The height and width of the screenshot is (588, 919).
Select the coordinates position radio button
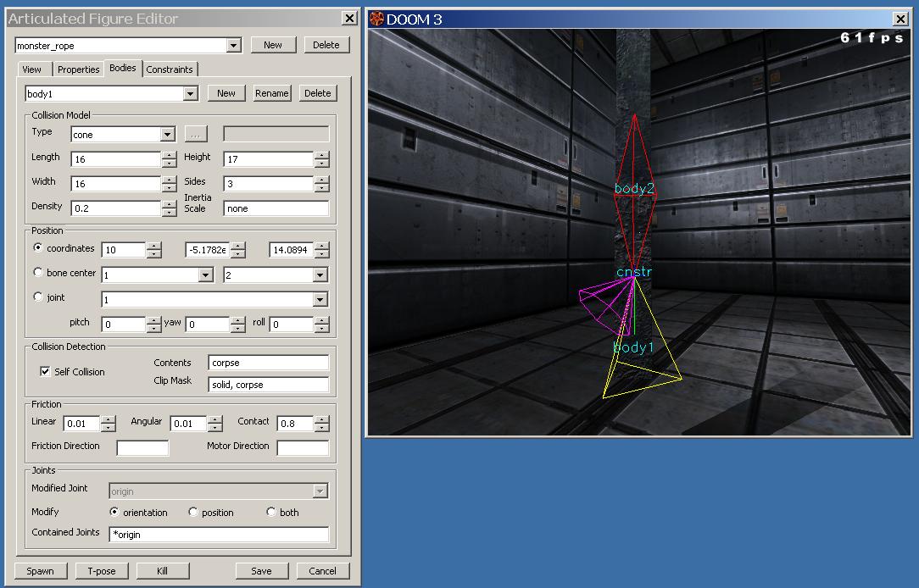pyautogui.click(x=38, y=247)
